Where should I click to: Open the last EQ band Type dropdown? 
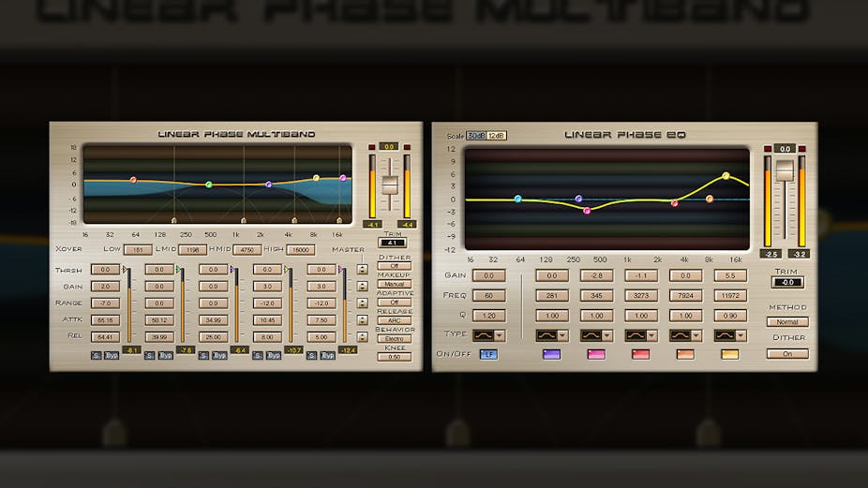point(741,334)
